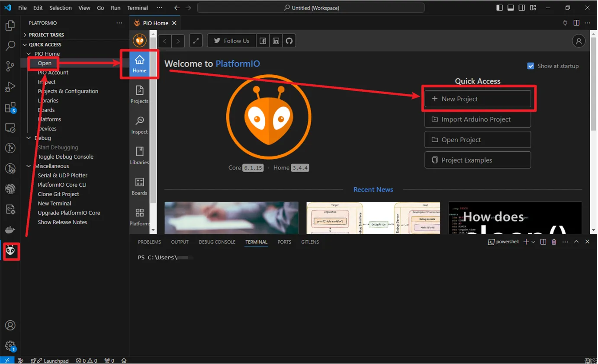Expand the Project Tasks section
Viewport: 598px width, 364px height.
[x=46, y=35]
